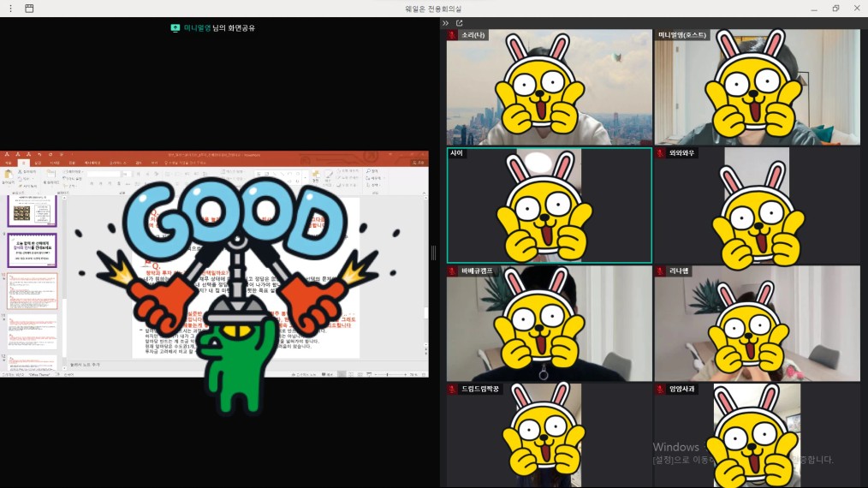
Task: Click the muted mic icon on 바베큐캠프
Action: [x=452, y=271]
